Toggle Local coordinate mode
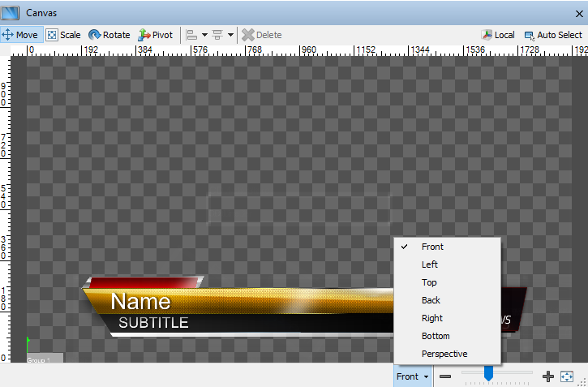Viewport: 588px width, 387px height. [x=498, y=35]
